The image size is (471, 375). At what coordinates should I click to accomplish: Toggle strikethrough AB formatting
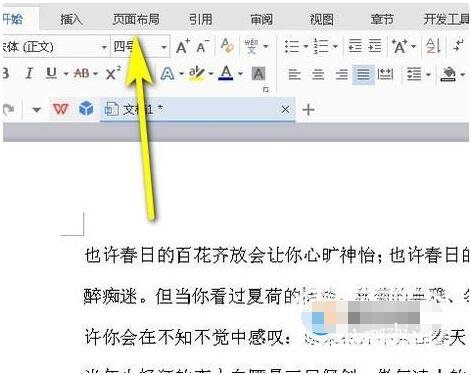coord(81,73)
